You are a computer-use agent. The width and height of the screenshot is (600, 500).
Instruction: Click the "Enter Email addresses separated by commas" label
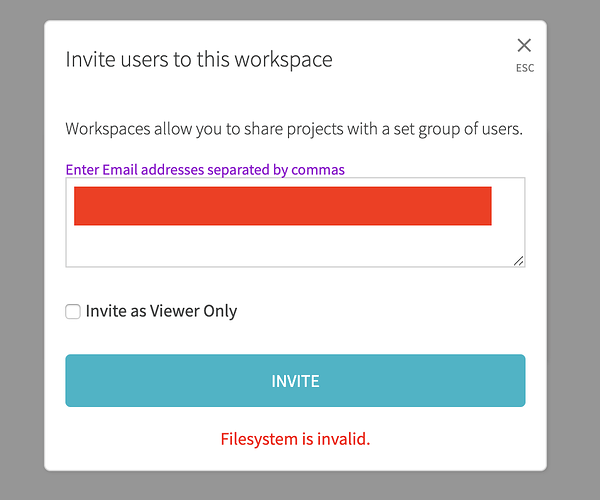[x=205, y=169]
